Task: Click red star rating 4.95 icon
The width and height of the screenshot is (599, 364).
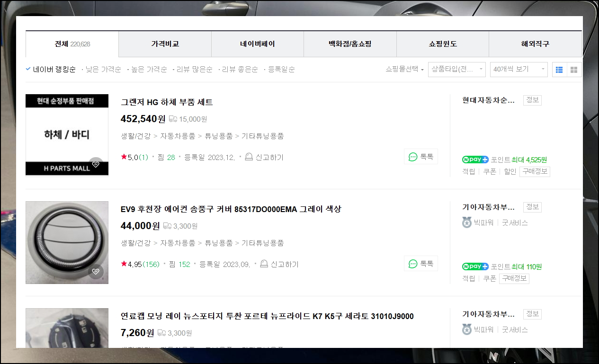Action: [x=124, y=264]
